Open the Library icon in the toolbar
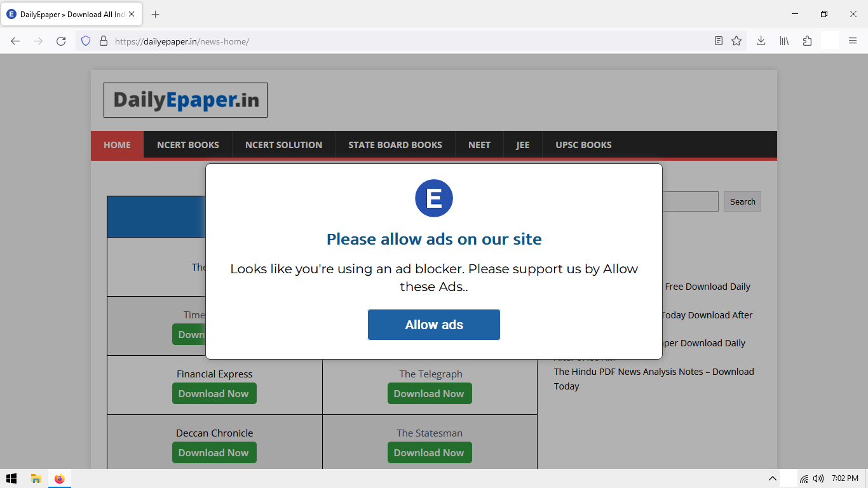The image size is (868, 488). pos(783,40)
